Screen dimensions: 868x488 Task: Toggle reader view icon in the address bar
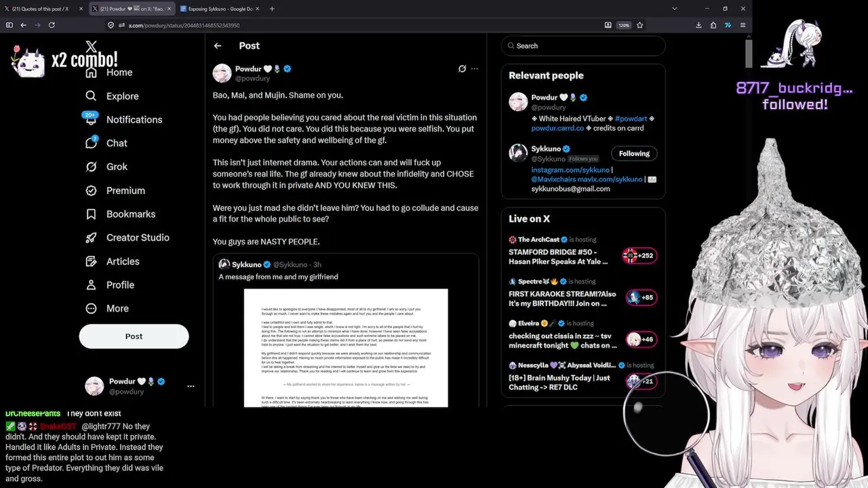608,25
